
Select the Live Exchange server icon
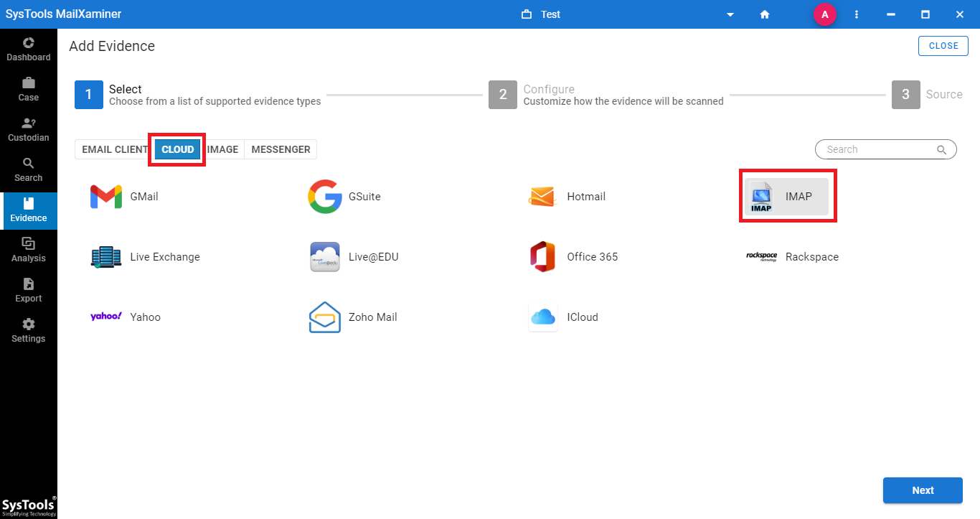pos(106,257)
